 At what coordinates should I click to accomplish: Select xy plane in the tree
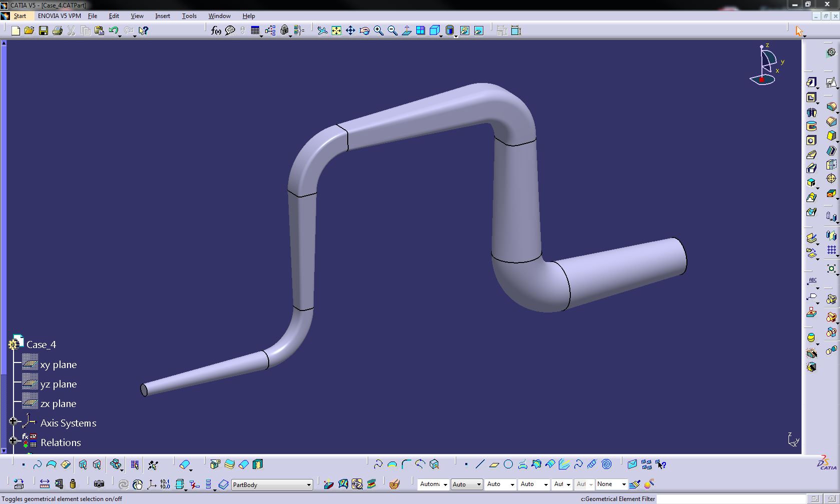point(59,364)
